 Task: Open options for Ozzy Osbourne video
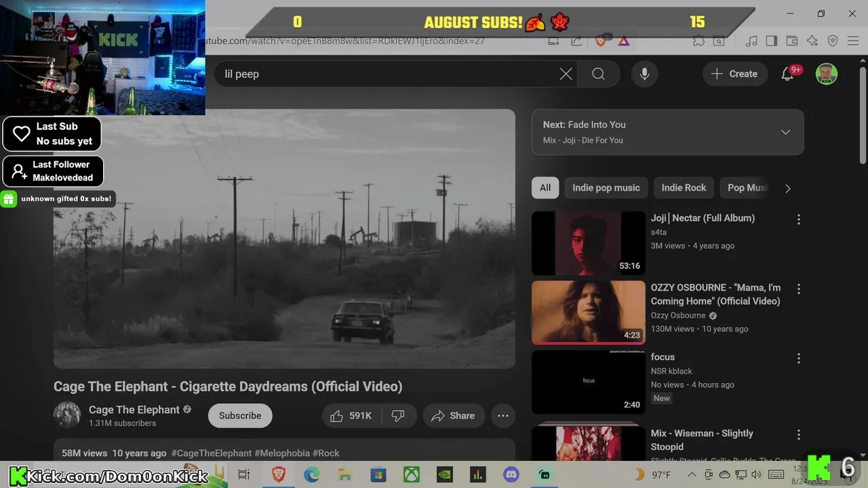798,289
